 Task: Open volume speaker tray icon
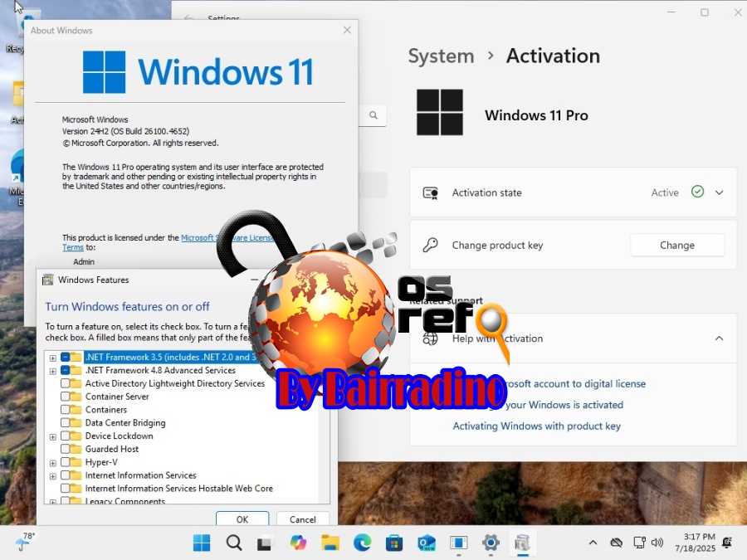(657, 543)
